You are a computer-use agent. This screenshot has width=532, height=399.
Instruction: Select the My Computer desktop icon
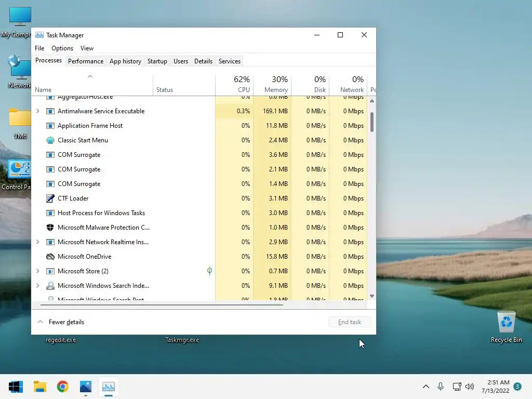[16, 22]
